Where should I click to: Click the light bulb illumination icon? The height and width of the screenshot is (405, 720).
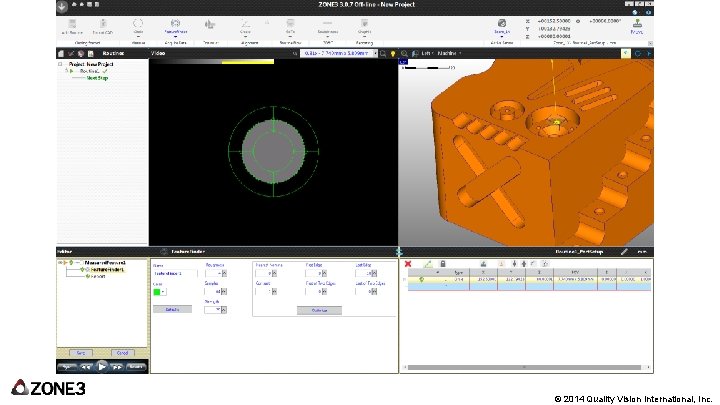(x=393, y=54)
